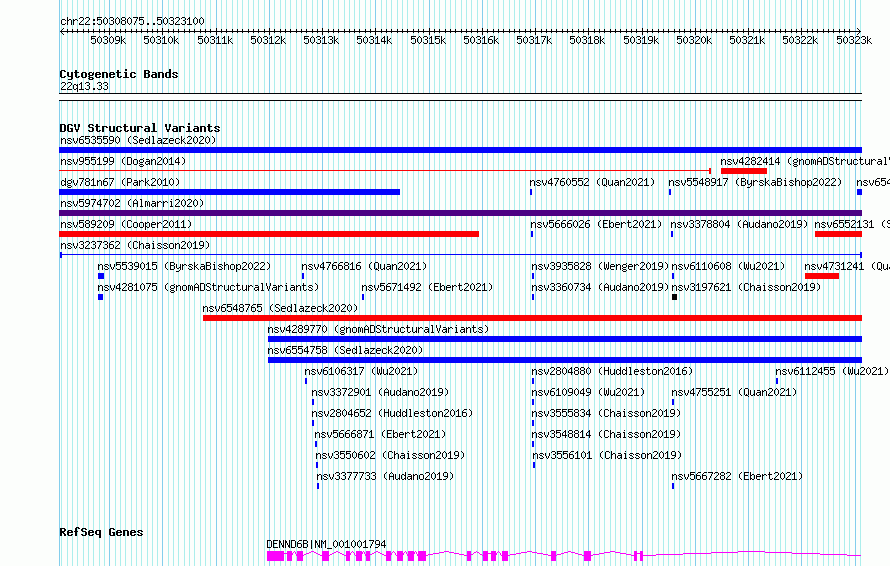The image size is (890, 566).
Task: Select the red nsv589209 variant bar
Action: click(269, 234)
